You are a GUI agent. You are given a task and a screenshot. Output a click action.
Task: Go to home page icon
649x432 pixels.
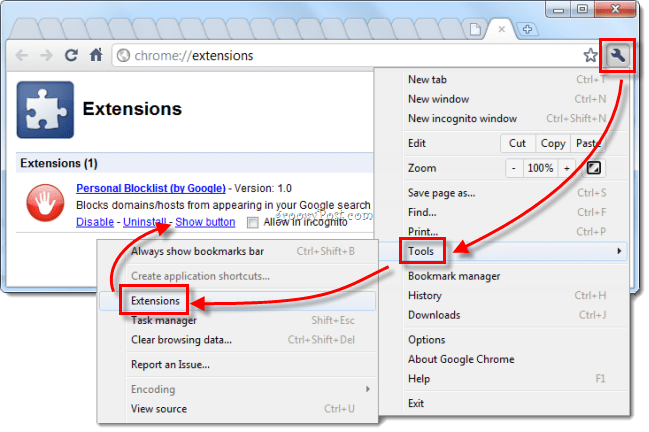pos(96,55)
